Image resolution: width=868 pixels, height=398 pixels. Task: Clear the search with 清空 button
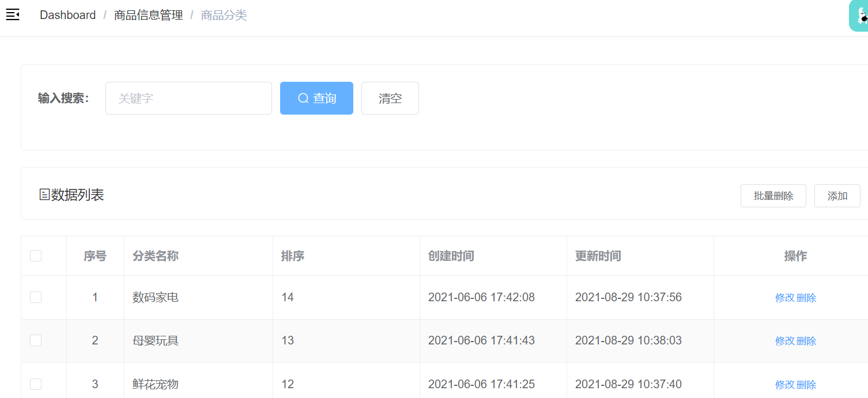pos(390,98)
